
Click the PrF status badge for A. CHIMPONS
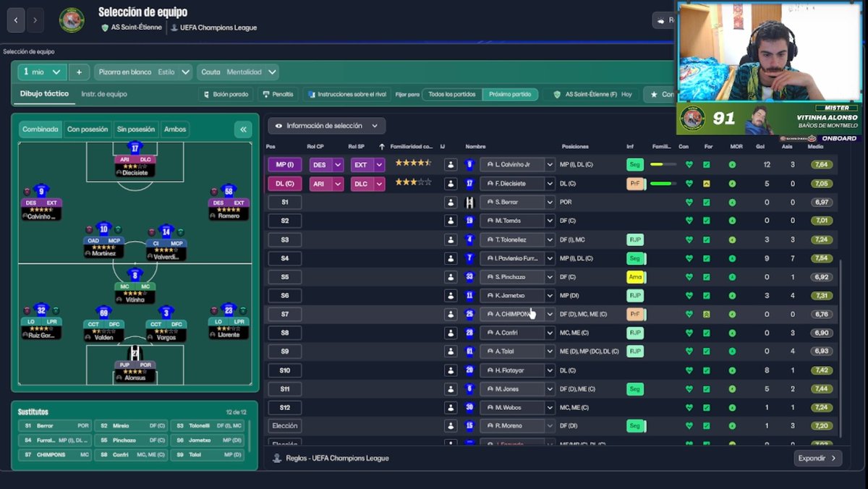coord(635,314)
